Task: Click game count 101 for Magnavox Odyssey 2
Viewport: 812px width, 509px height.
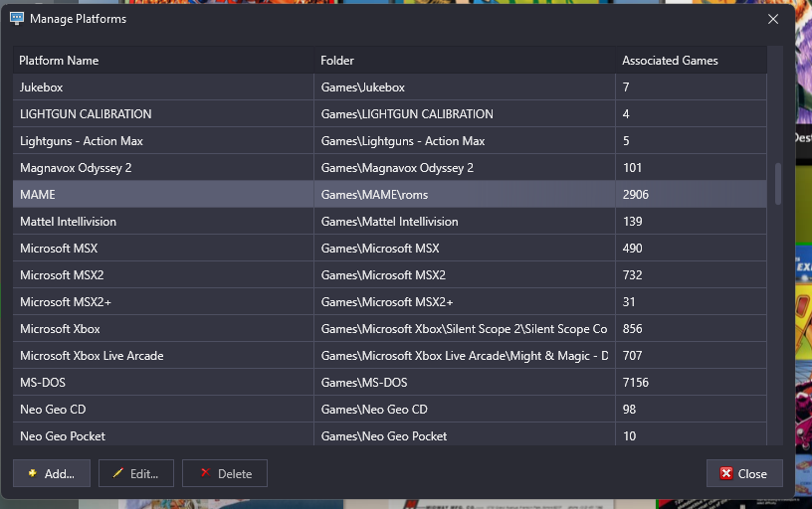Action: [x=632, y=168]
